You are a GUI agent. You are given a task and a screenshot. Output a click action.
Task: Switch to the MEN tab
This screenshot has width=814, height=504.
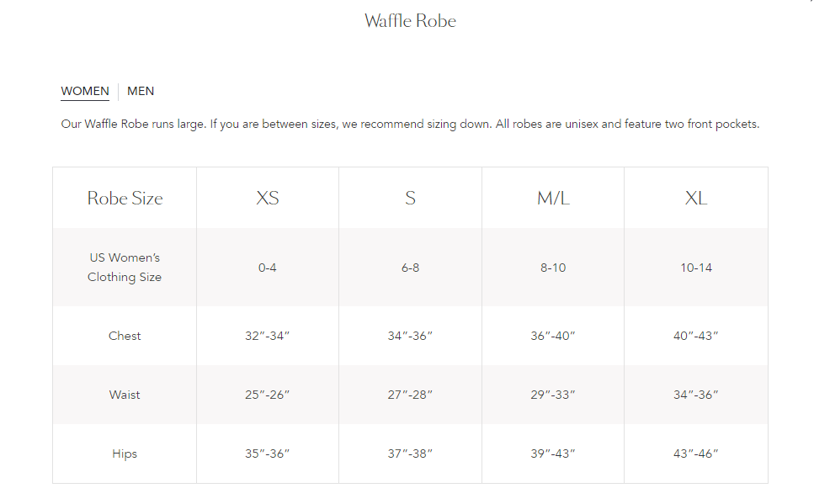tap(141, 91)
